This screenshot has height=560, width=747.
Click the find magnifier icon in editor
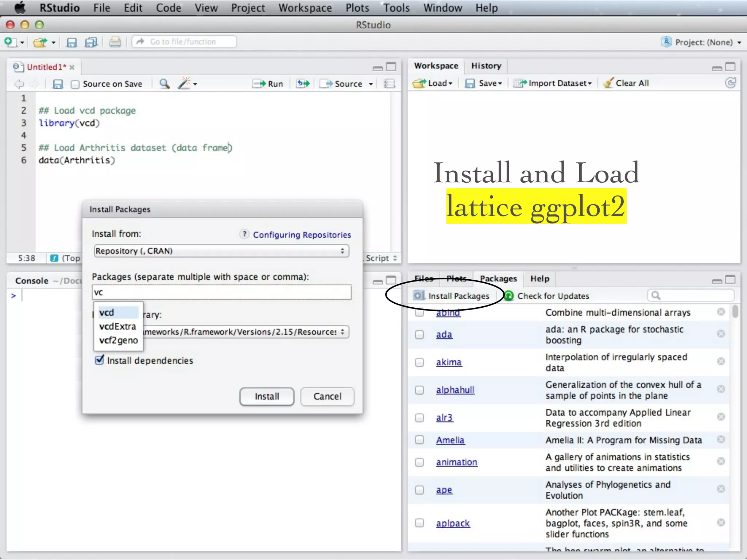(x=165, y=84)
